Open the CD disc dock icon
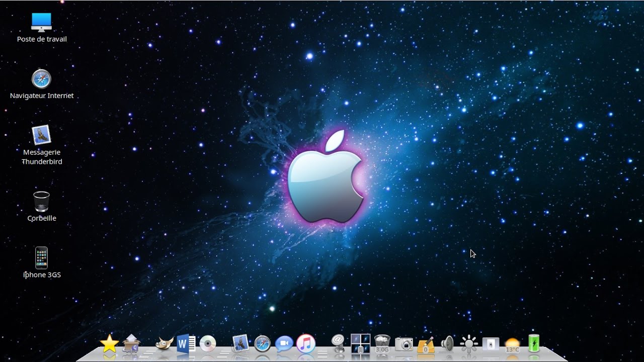This screenshot has height=362, width=644. point(208,344)
